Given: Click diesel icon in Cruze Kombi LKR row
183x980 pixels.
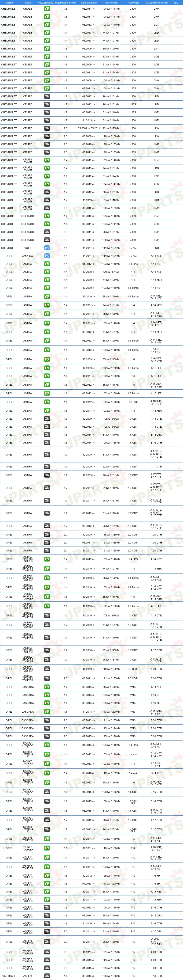Looking at the screenshot, I should (x=47, y=200).
